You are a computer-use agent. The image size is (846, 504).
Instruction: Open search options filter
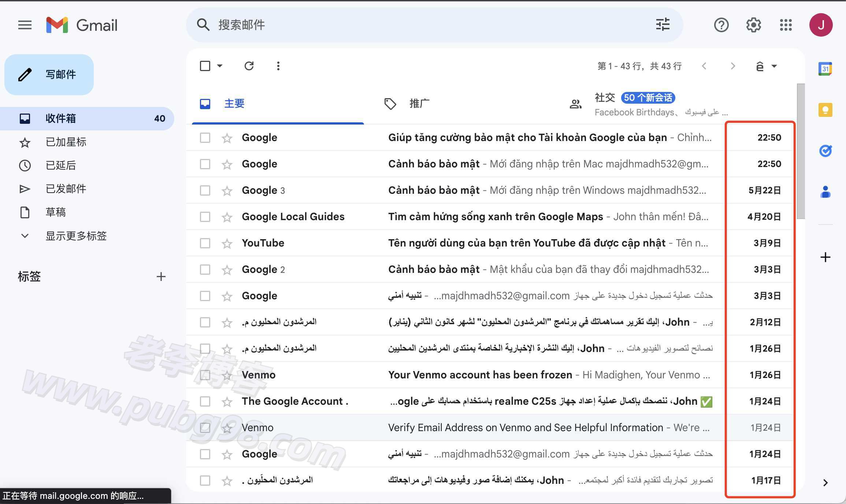pyautogui.click(x=662, y=25)
